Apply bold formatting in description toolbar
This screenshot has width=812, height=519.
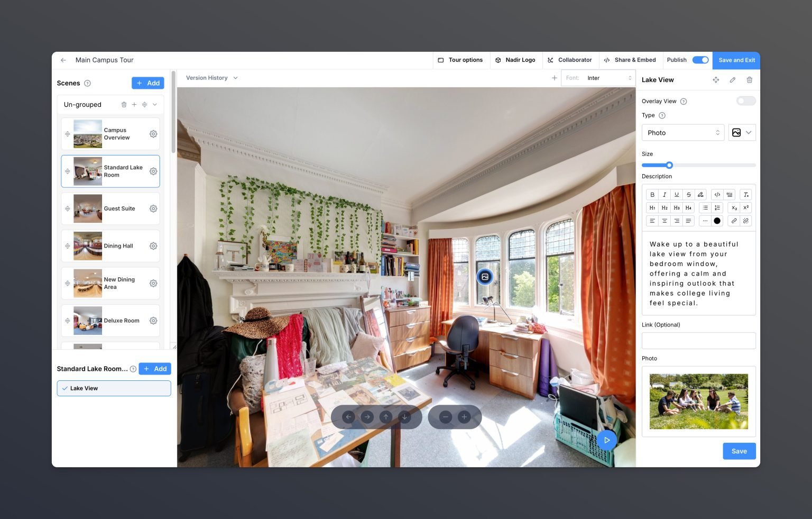pos(652,195)
